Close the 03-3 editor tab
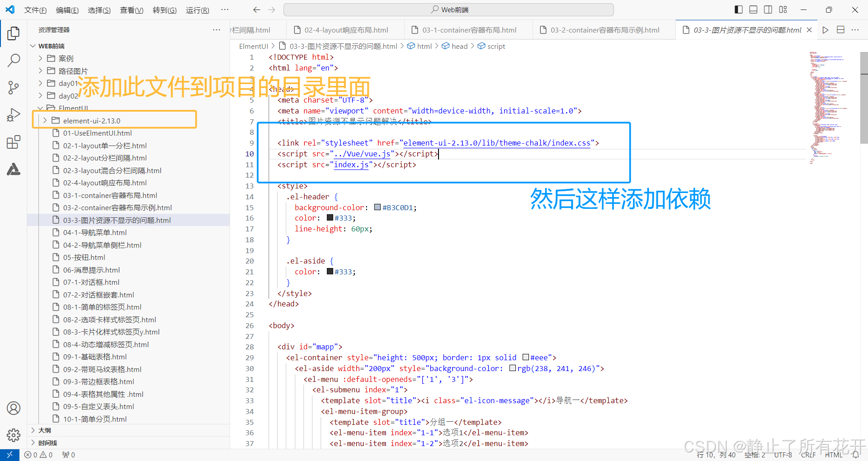This screenshot has width=868, height=461. click(809, 30)
